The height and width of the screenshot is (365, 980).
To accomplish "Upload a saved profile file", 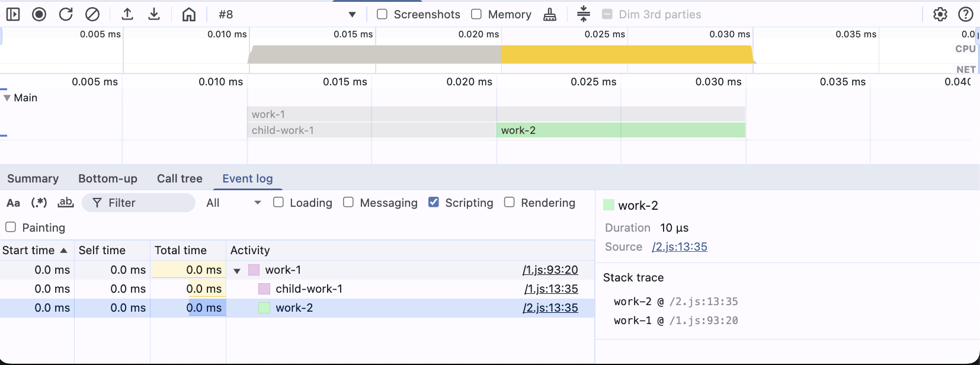I will coord(127,14).
